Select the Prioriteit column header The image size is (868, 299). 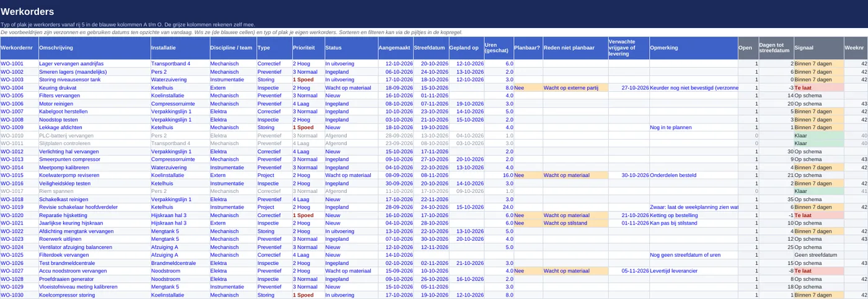308,48
